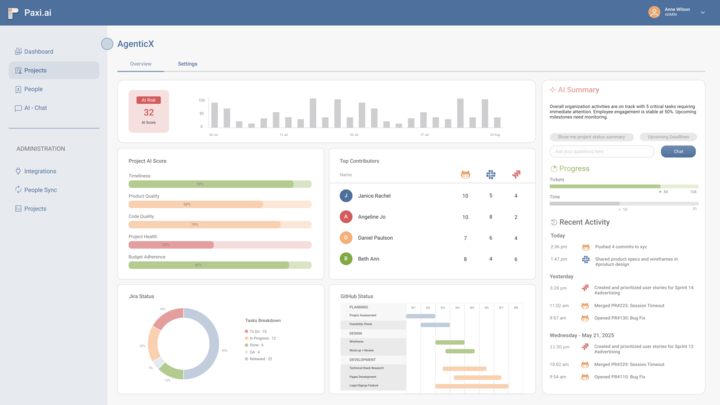The width and height of the screenshot is (720, 405).
Task: Select the Overview tab
Action: point(140,64)
